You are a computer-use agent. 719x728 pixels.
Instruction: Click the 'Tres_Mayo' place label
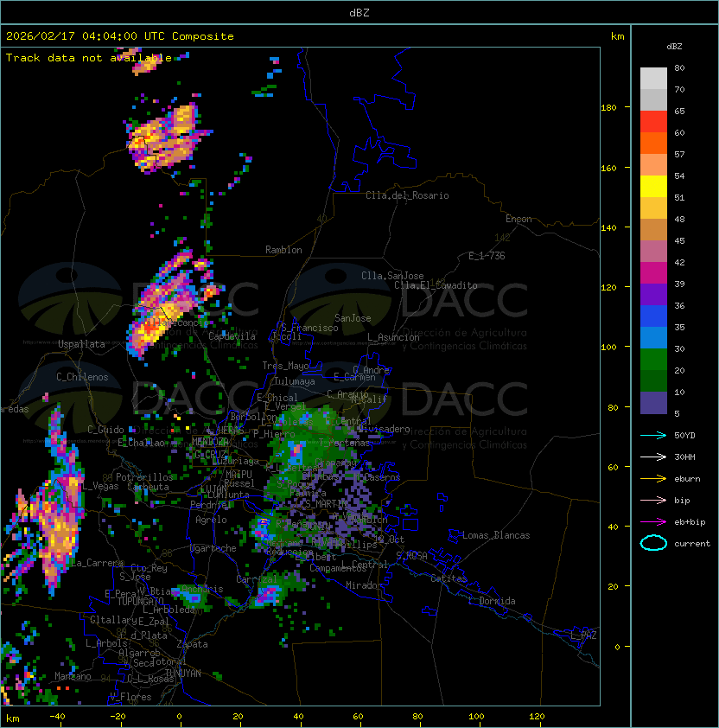pyautogui.click(x=285, y=366)
